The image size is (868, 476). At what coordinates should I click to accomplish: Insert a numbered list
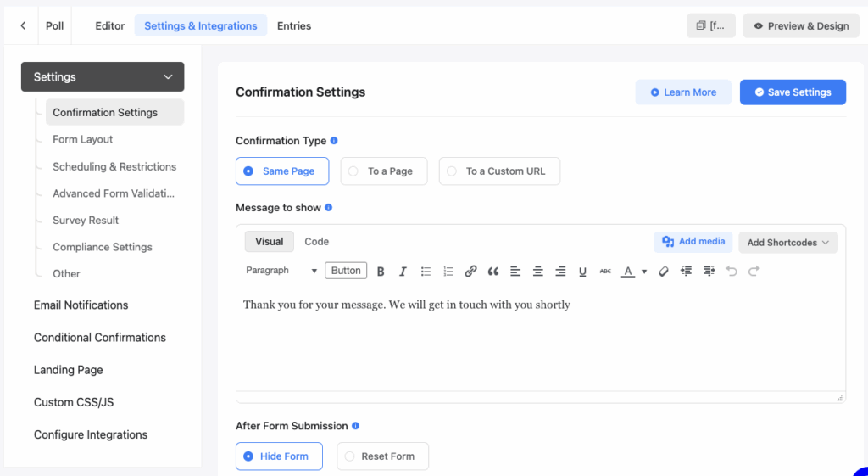point(448,272)
